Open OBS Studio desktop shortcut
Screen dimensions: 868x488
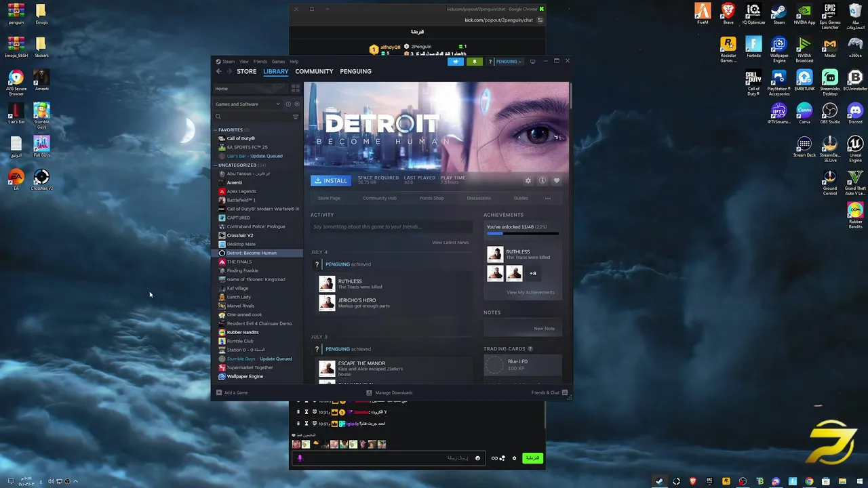tap(830, 113)
